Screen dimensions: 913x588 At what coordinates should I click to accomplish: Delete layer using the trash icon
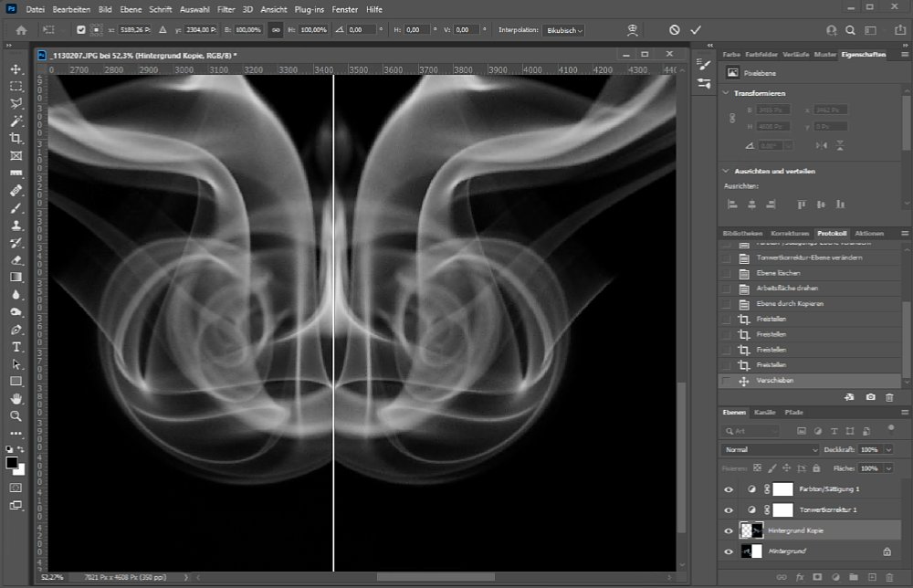click(890, 577)
